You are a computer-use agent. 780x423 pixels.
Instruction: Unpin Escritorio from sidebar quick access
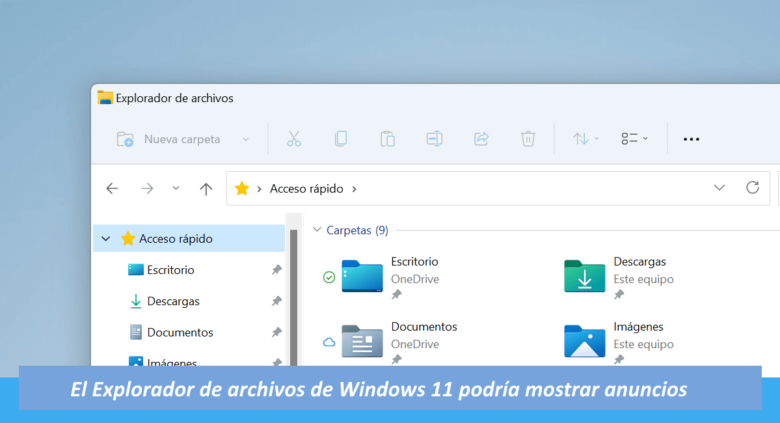point(276,270)
